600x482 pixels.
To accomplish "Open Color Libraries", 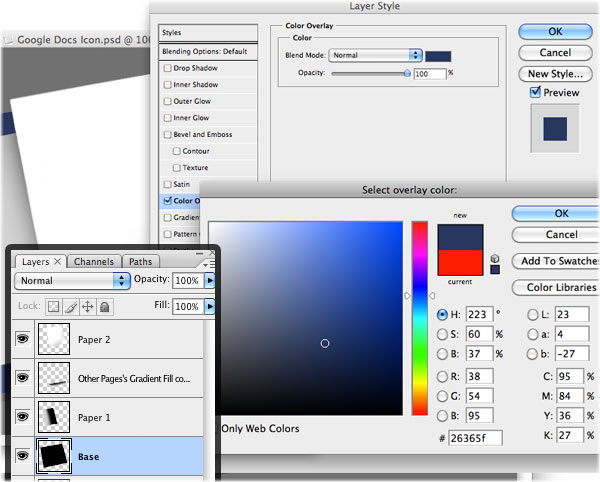I will [x=557, y=287].
